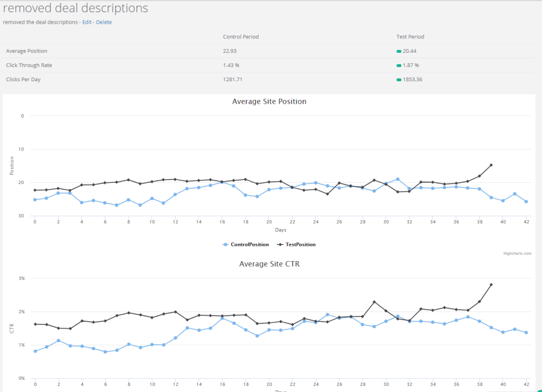
Task: Click the 'Average Position' table row label
Action: (26, 51)
